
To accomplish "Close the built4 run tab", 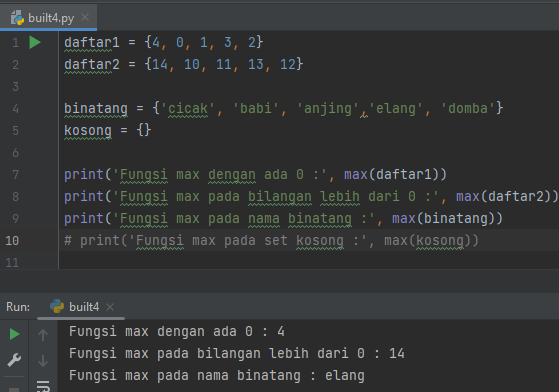I will point(110,307).
